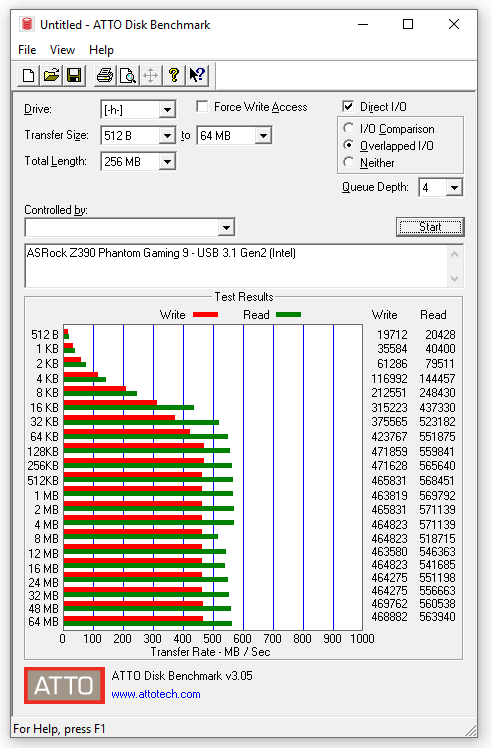
Task: Choose the Neither radio option
Action: (349, 162)
